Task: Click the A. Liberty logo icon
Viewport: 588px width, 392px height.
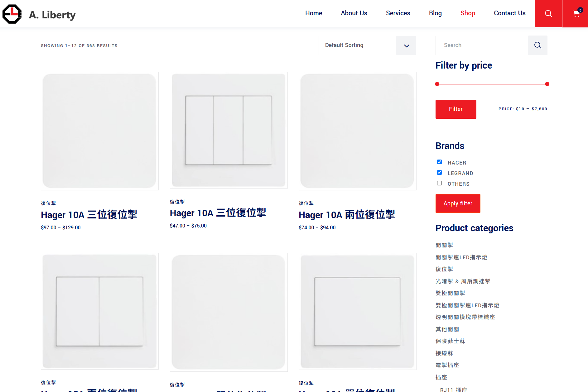Action: pyautogui.click(x=12, y=14)
